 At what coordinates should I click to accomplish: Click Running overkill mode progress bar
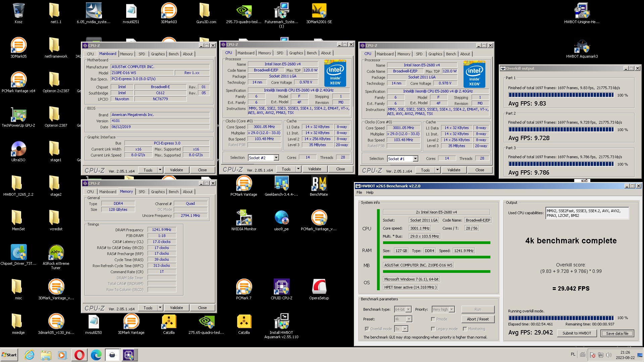coord(561,318)
